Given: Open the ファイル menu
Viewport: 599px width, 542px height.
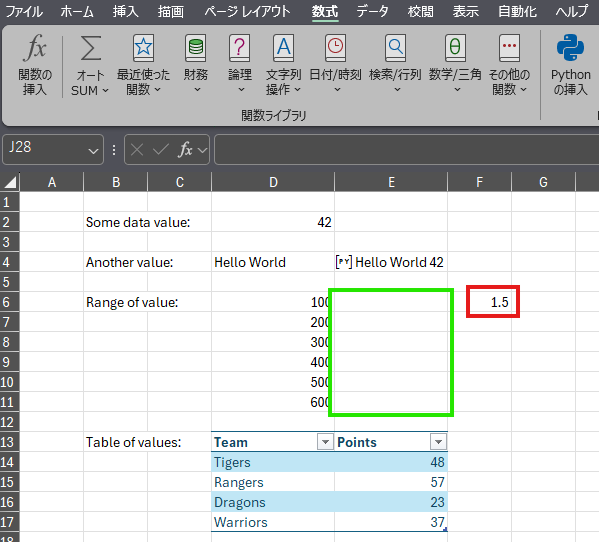Looking at the screenshot, I should point(24,11).
